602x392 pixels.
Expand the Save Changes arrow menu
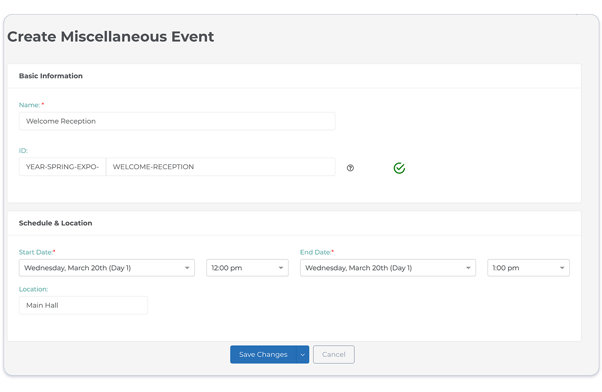coord(303,354)
